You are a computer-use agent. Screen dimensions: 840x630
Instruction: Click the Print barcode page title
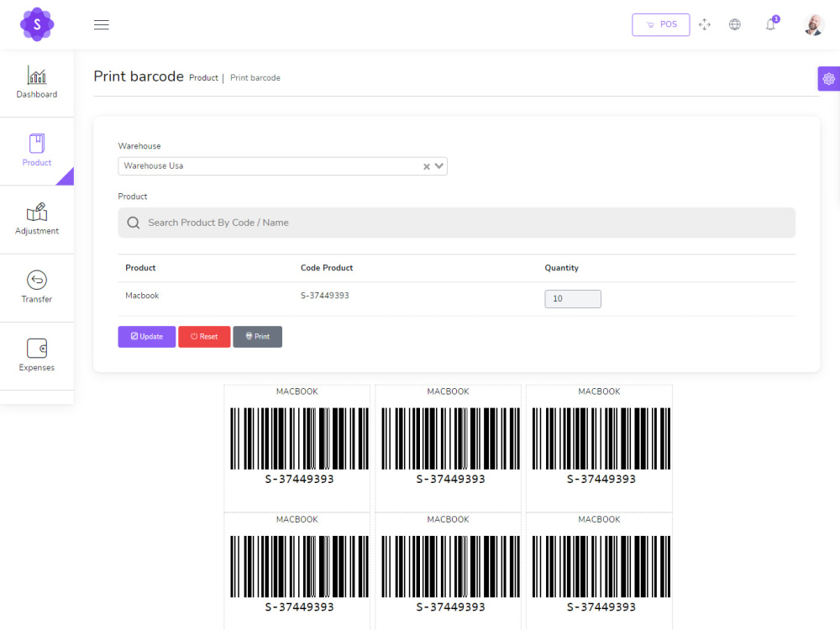tap(139, 76)
